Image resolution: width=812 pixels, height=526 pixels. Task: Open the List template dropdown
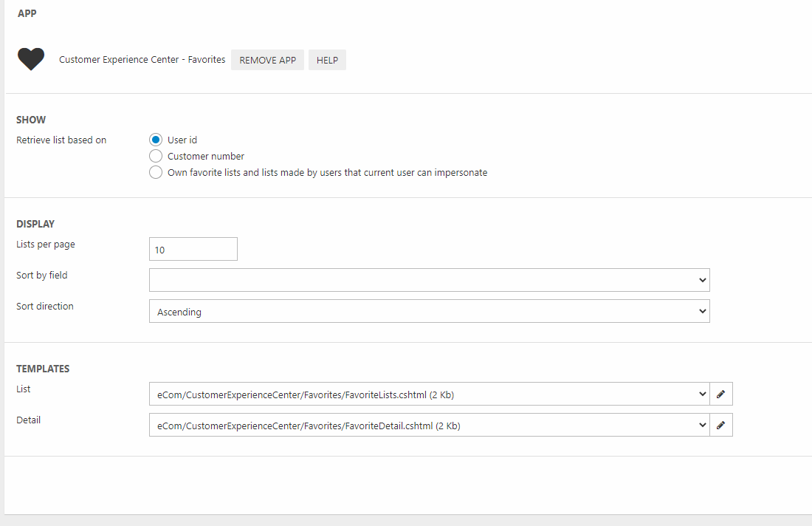(x=429, y=394)
